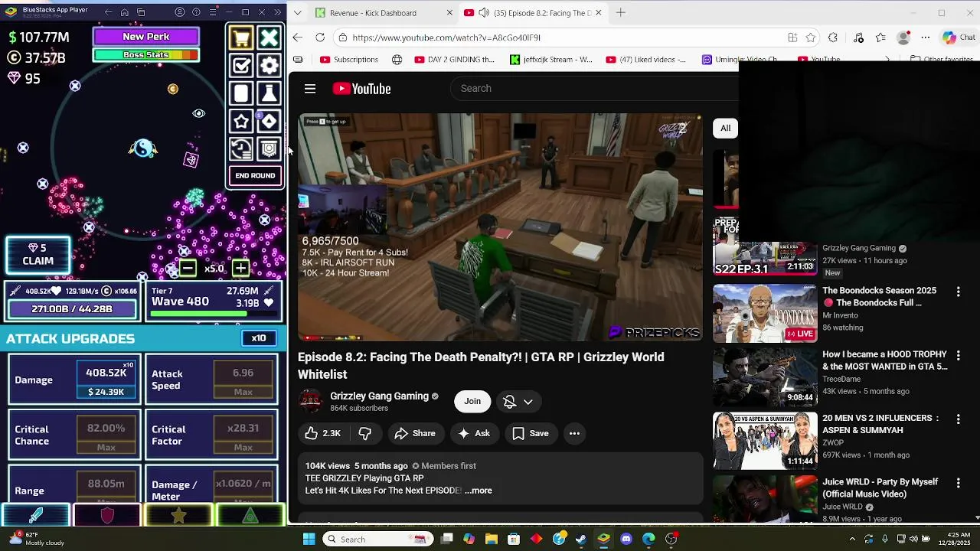This screenshot has width=980, height=551.
Task: Open options for Boondocks Season 2025 video
Action: (x=958, y=292)
